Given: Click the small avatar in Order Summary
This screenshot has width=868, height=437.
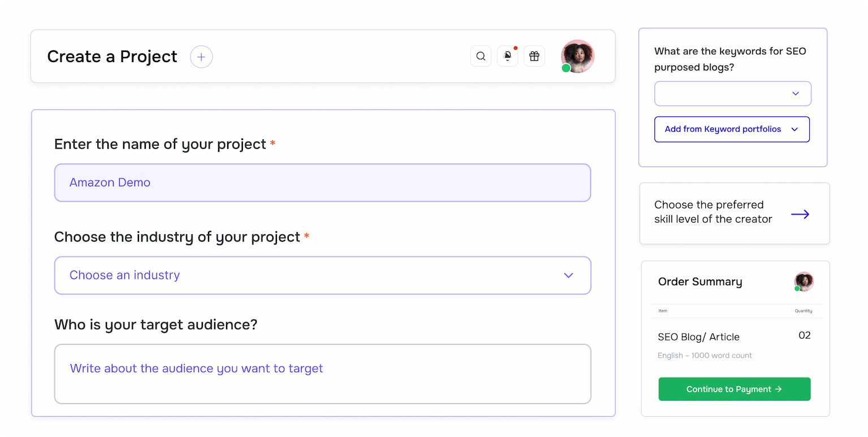Looking at the screenshot, I should 804,281.
